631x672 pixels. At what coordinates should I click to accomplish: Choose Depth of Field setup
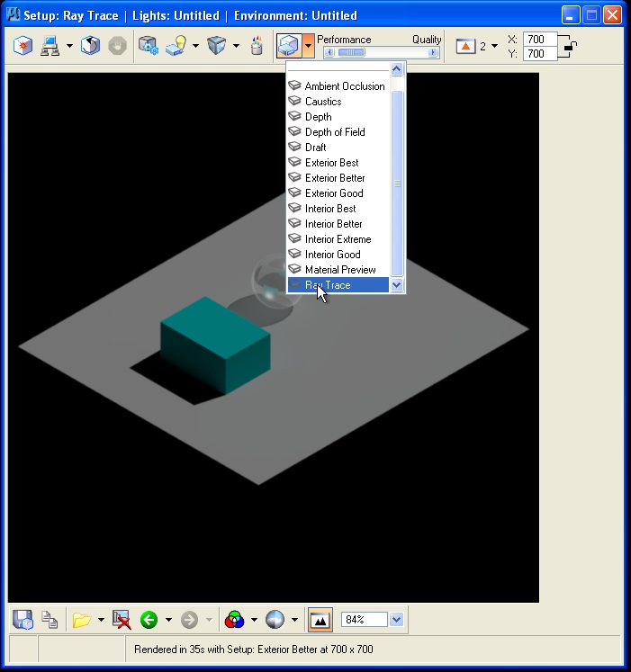point(338,132)
